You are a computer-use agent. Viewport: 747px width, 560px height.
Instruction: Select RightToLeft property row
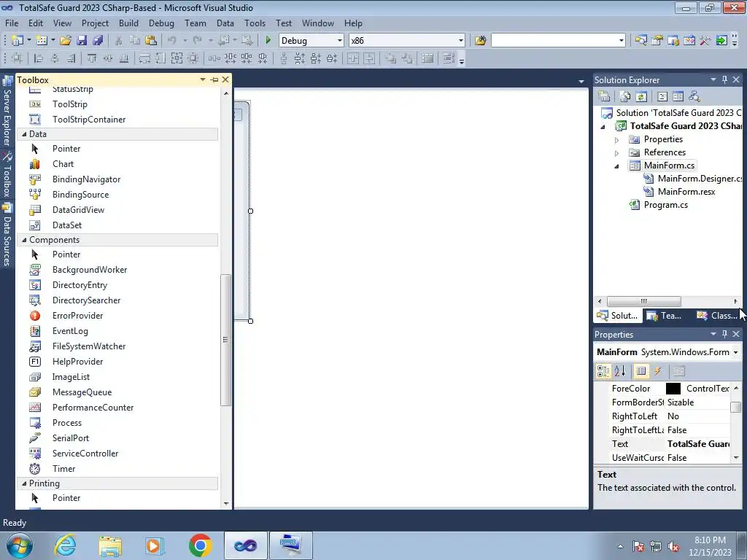[662, 416]
